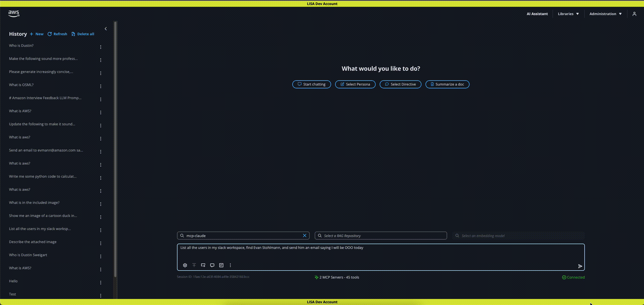This screenshot has width=644, height=305.
Task: Open 'Please generate increasingly concise' session
Action: pyautogui.click(x=41, y=72)
